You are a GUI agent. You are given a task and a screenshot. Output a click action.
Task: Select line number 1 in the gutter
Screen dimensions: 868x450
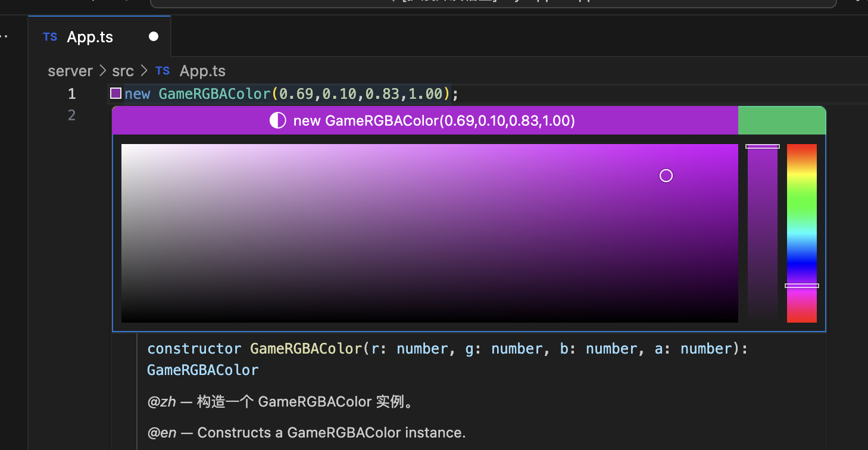pos(72,93)
